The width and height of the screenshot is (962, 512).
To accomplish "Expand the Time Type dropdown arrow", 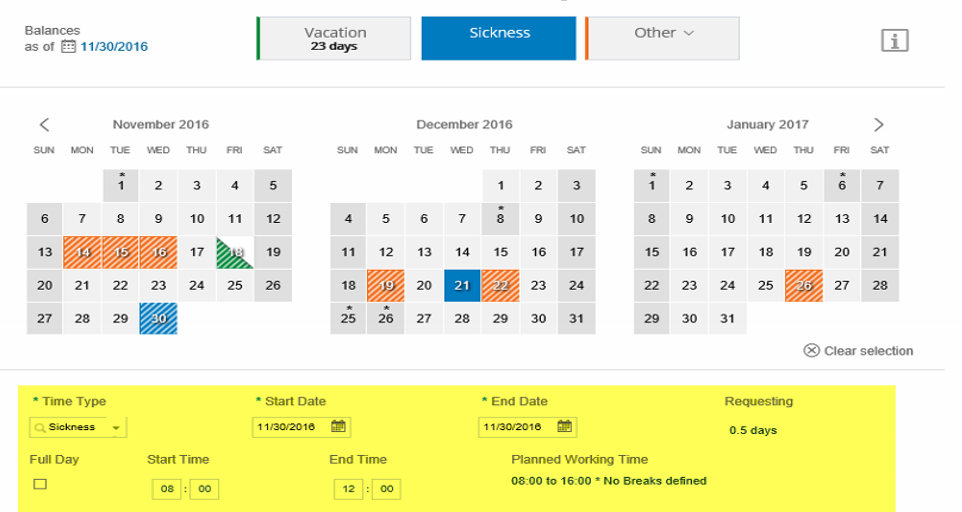I will (116, 427).
